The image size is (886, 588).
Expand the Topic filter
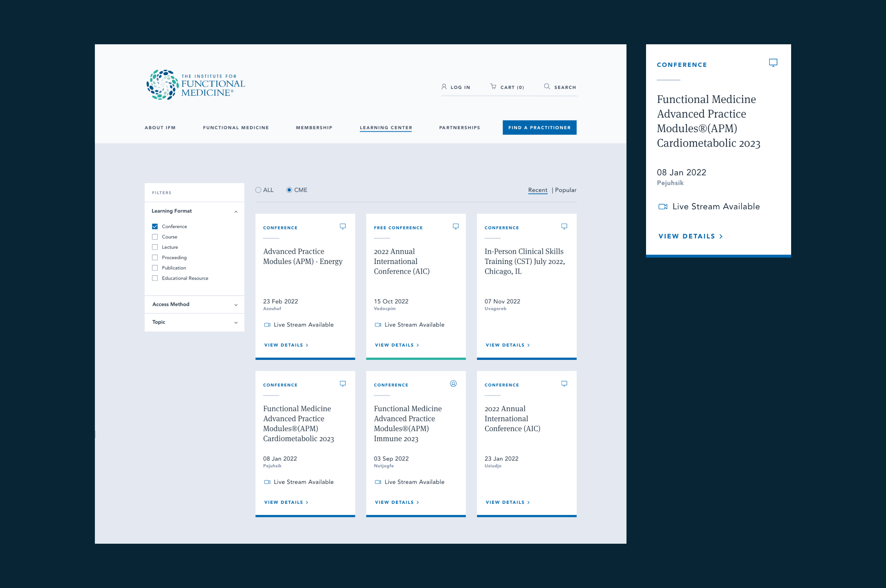tap(236, 323)
